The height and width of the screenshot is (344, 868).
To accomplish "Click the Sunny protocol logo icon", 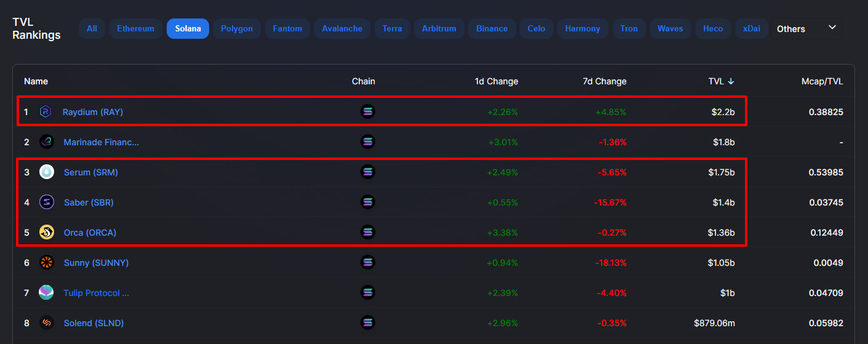I will pyautogui.click(x=47, y=263).
